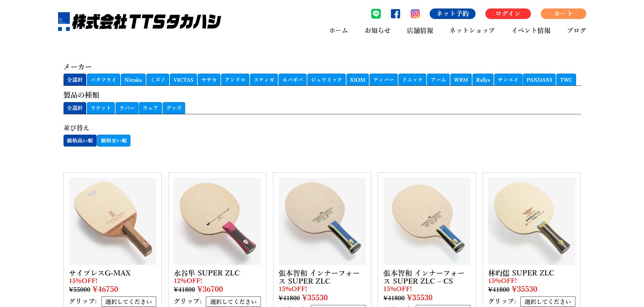Viewport: 644px width, 307px height.
Task: Open the サイプレスG-MAX racket thumbnail
Action: click(112, 221)
